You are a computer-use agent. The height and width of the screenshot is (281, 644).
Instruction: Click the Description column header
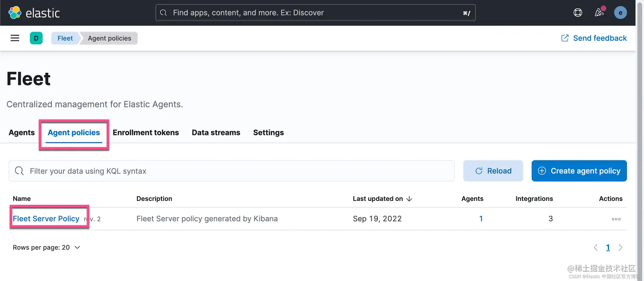pyautogui.click(x=154, y=199)
